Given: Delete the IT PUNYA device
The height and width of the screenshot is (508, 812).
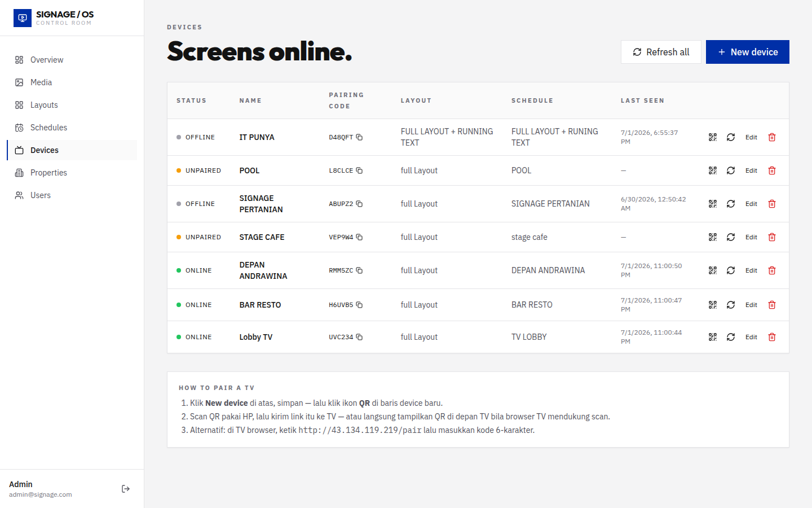Looking at the screenshot, I should tap(772, 137).
